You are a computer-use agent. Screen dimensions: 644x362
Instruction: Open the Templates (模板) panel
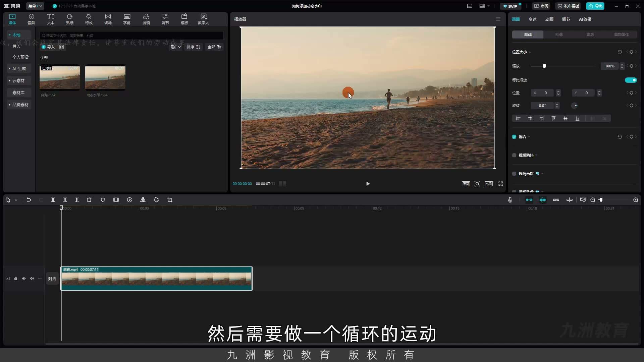[x=184, y=19]
